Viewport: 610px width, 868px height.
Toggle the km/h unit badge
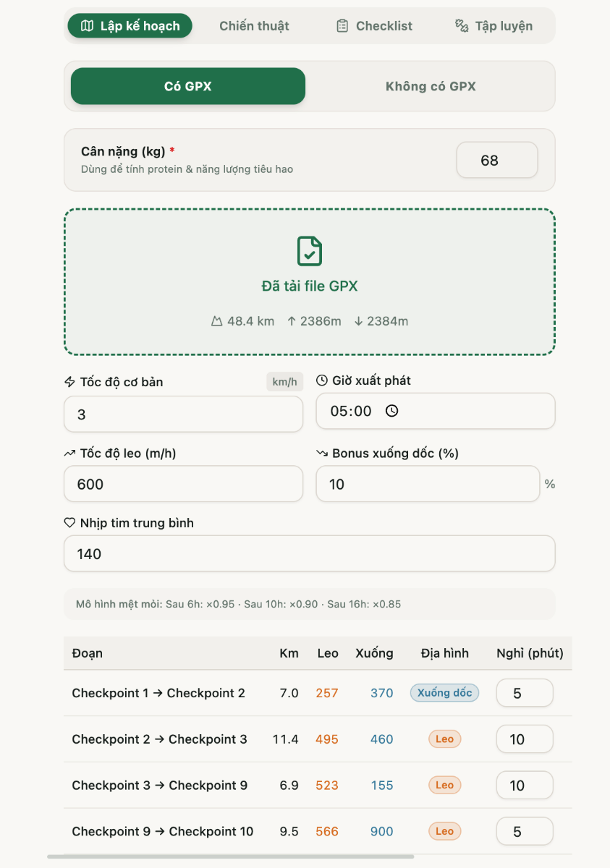pos(284,382)
